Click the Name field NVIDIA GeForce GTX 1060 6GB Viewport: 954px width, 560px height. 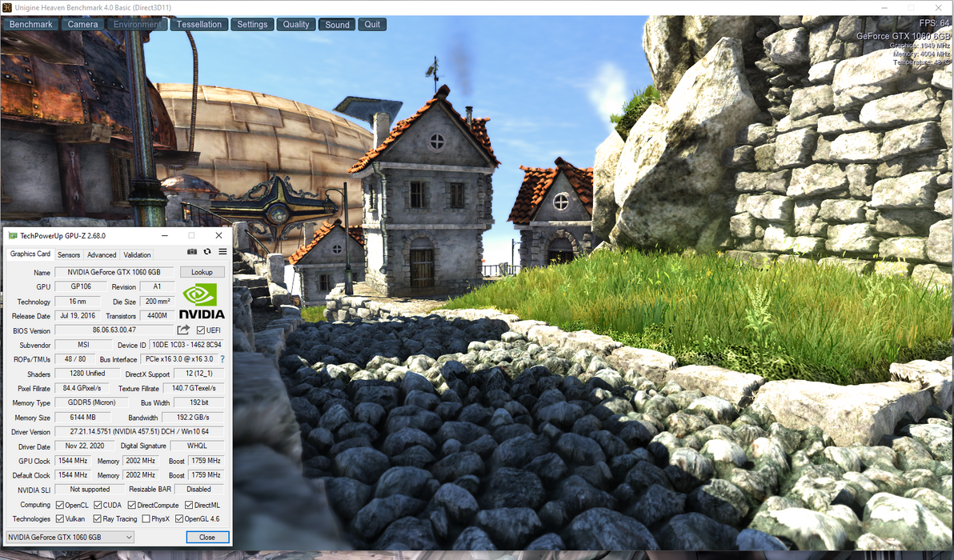pos(114,272)
